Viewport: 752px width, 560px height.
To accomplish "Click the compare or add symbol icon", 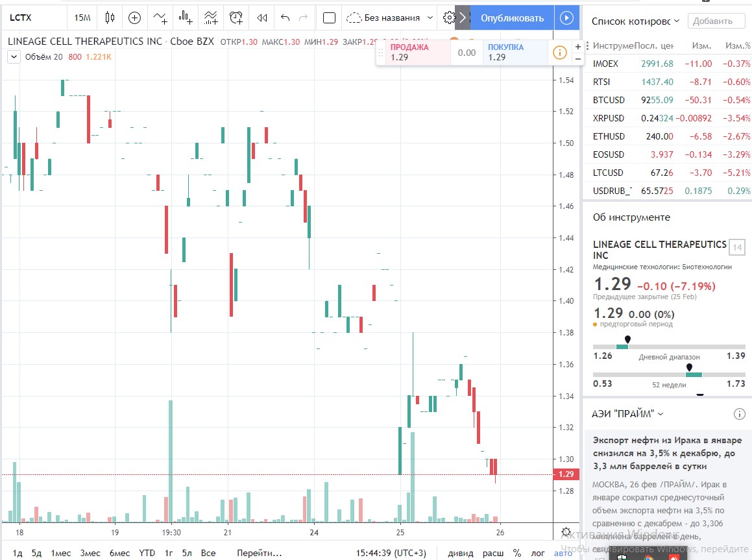I will pyautogui.click(x=135, y=18).
